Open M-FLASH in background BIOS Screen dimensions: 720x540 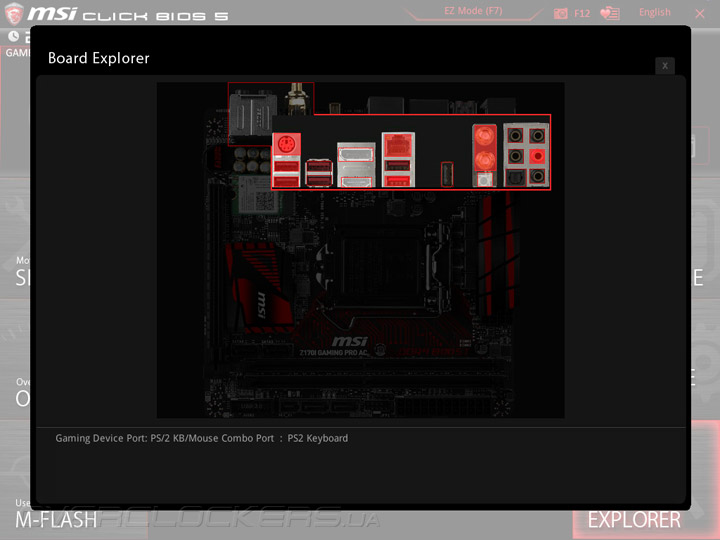[x=56, y=520]
